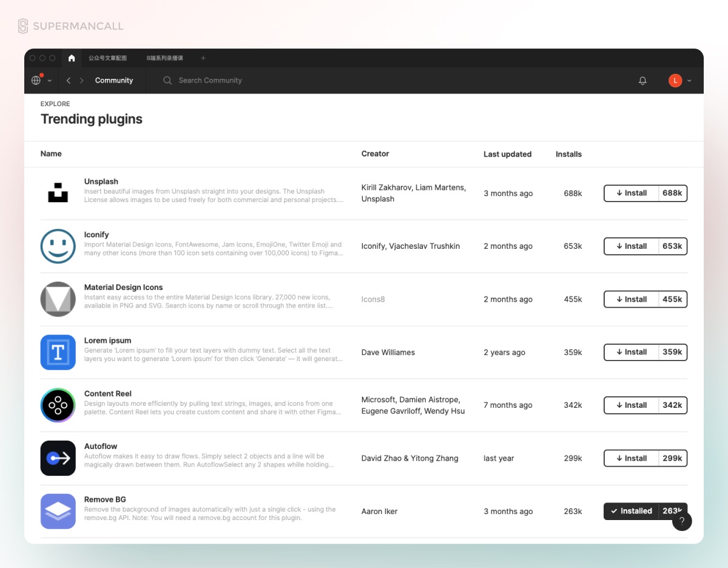The height and width of the screenshot is (568, 728).
Task: Click creator Dave Williames
Action: 388,352
